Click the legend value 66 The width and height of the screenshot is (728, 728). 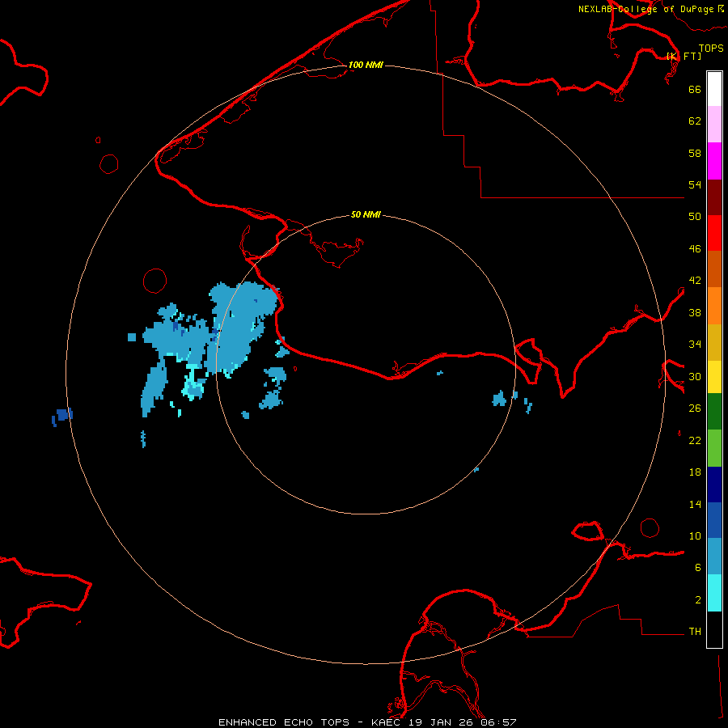695,89
